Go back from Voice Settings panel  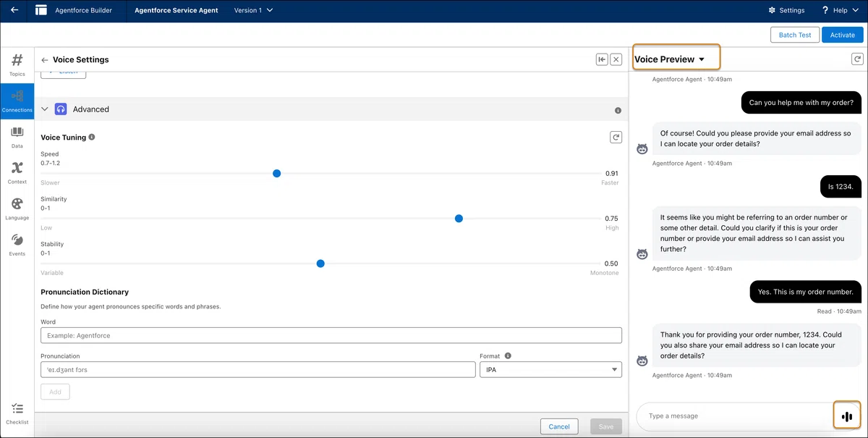pyautogui.click(x=45, y=60)
